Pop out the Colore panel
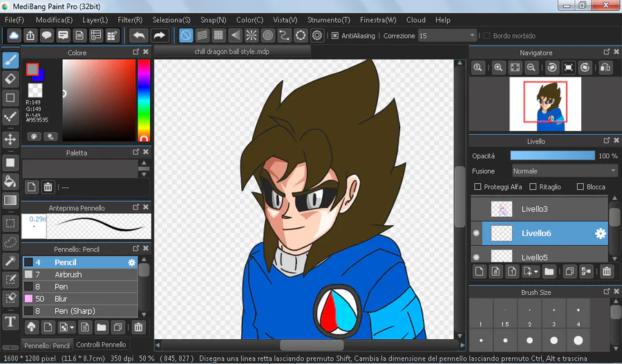622x364 pixels. point(135,52)
